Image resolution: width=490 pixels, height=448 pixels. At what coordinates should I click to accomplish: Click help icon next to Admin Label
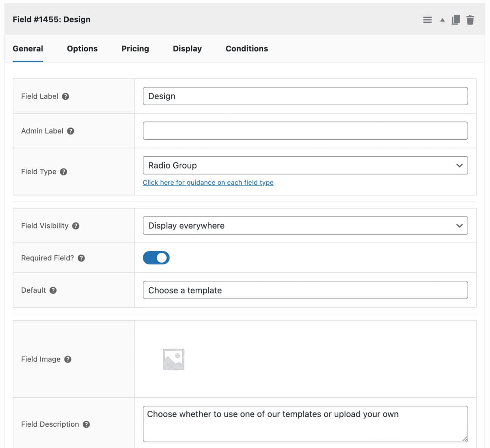[71, 131]
